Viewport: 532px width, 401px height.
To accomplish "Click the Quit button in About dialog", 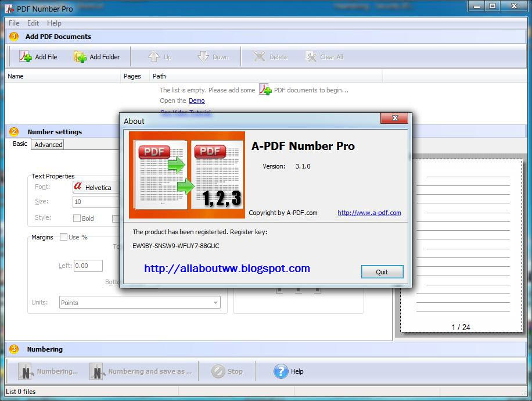I will (382, 271).
